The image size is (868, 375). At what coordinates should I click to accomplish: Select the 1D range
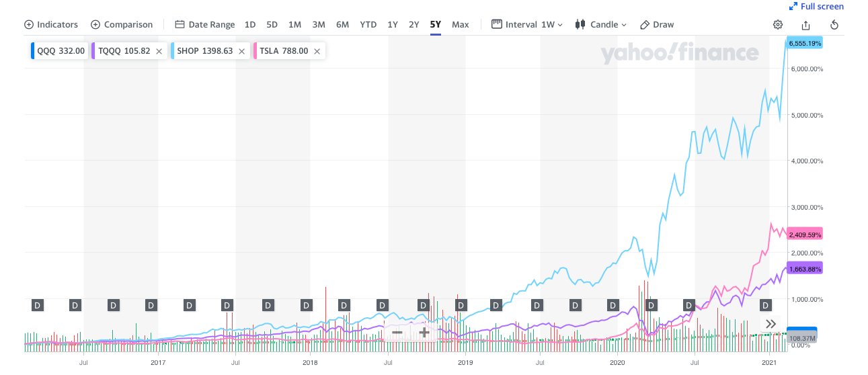pyautogui.click(x=250, y=24)
